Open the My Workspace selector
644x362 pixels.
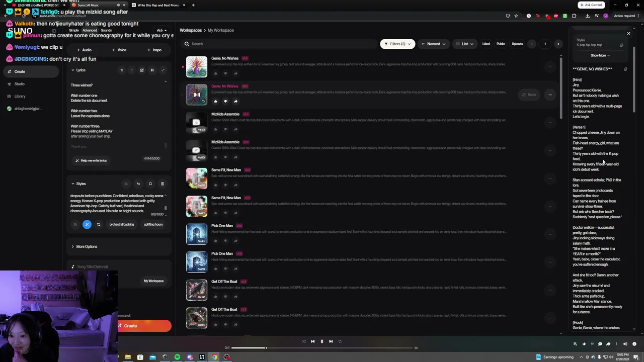tap(153, 281)
